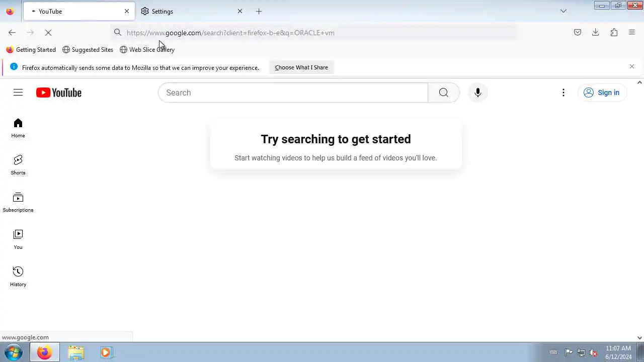Open a new tab
Screen dimensions: 644x362
(x=259, y=11)
